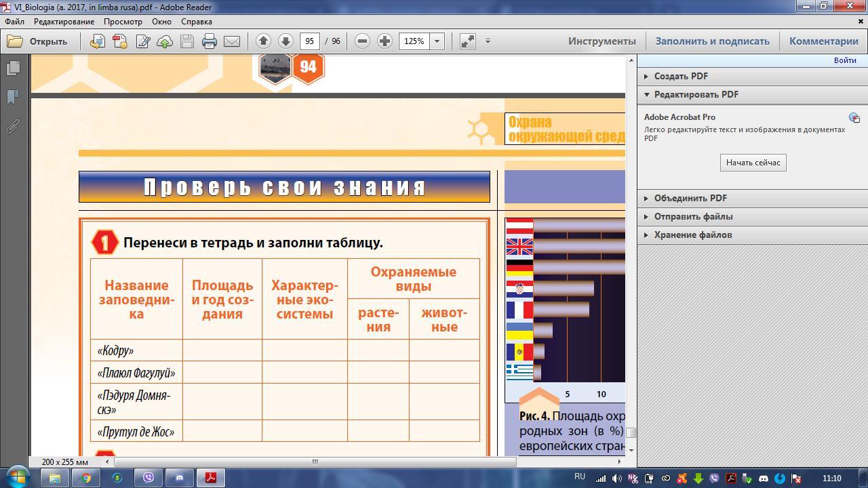Screen dimensions: 868x488
Task: Open the Просмотр menu
Action: coord(123,22)
